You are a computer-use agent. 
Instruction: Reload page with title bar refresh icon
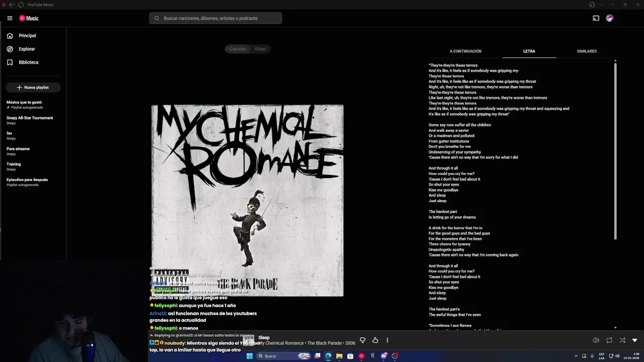pos(21,5)
